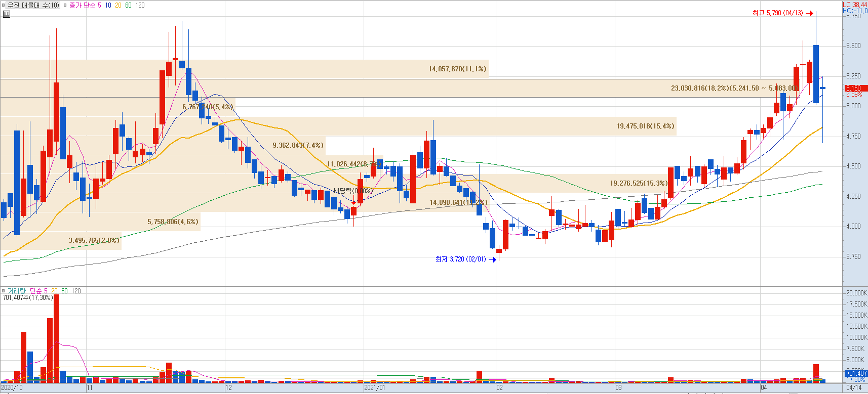Click the gray 120 price moving average legend
Image resolution: width=868 pixels, height=394 pixels.
pyautogui.click(x=140, y=5)
